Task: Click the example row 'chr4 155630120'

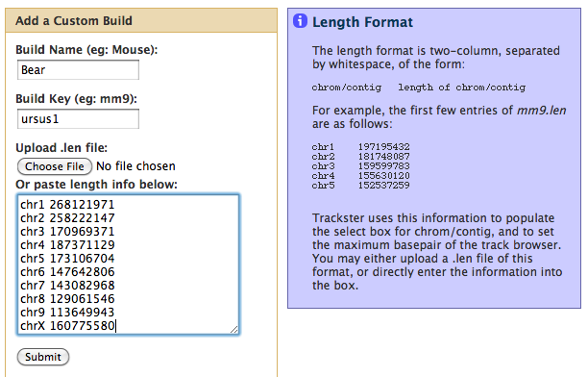Action: (360, 176)
